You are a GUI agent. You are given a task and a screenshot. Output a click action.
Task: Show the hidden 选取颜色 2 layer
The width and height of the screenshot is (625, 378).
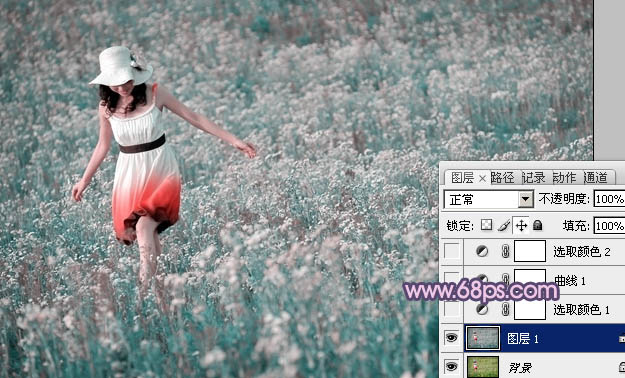[452, 251]
